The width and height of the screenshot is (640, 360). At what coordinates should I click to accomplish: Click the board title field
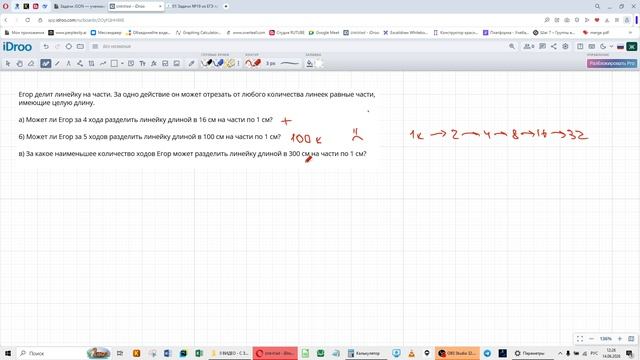point(117,47)
